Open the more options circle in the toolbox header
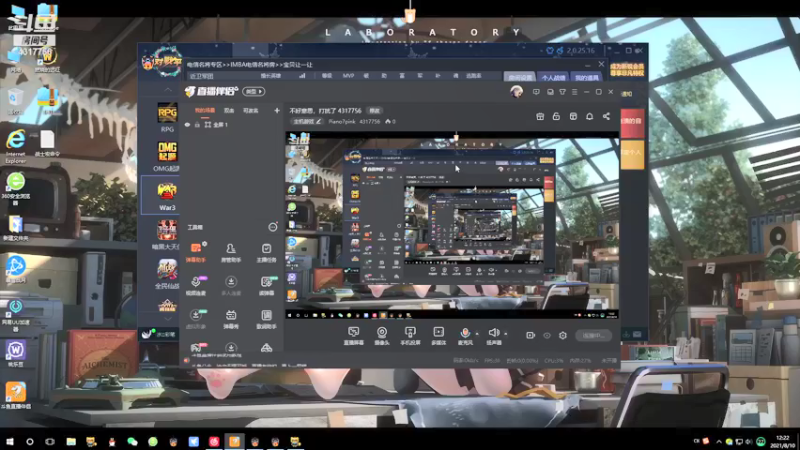800x450 pixels. click(273, 227)
